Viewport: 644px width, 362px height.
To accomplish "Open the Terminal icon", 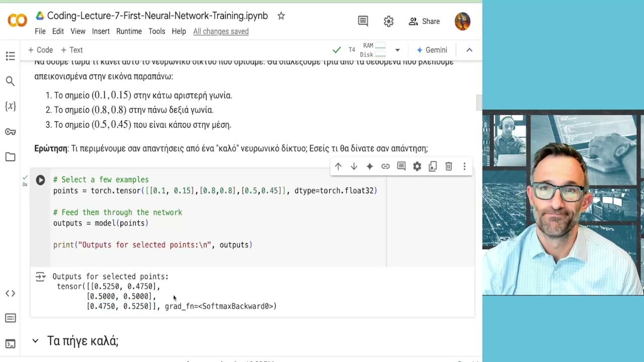I will pyautogui.click(x=10, y=344).
